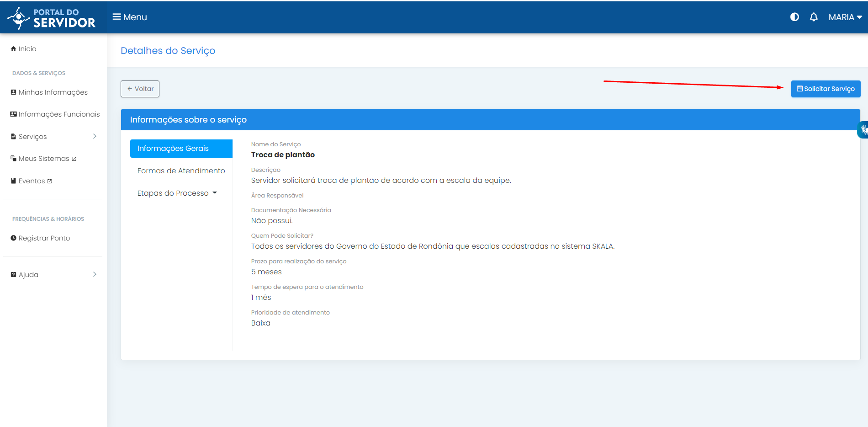Open Minhas Informações

(49, 92)
